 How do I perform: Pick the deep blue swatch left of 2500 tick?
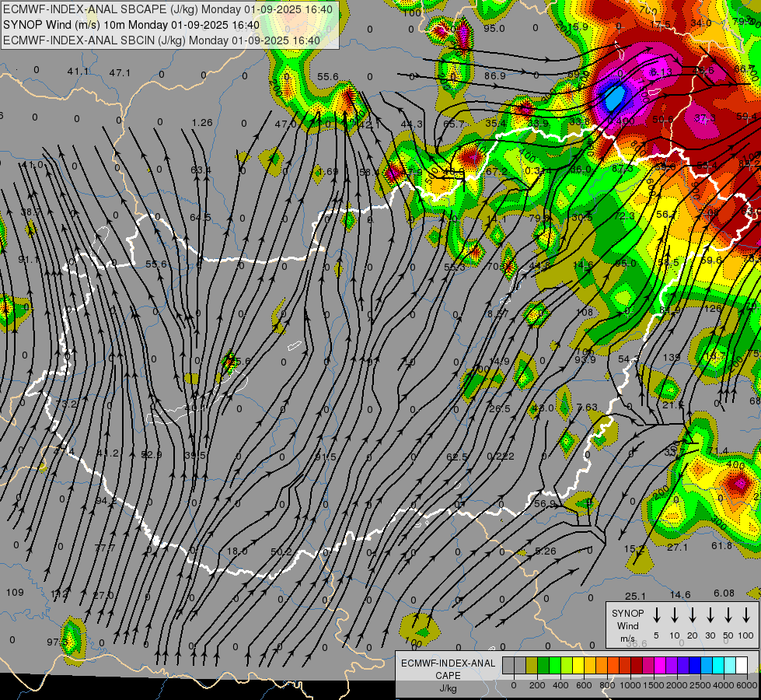pos(694,666)
